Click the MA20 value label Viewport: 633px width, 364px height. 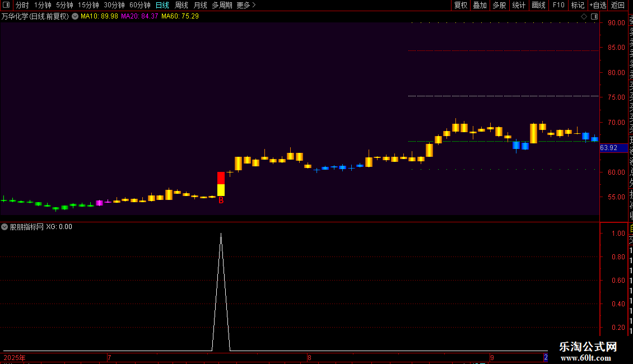click(x=139, y=17)
